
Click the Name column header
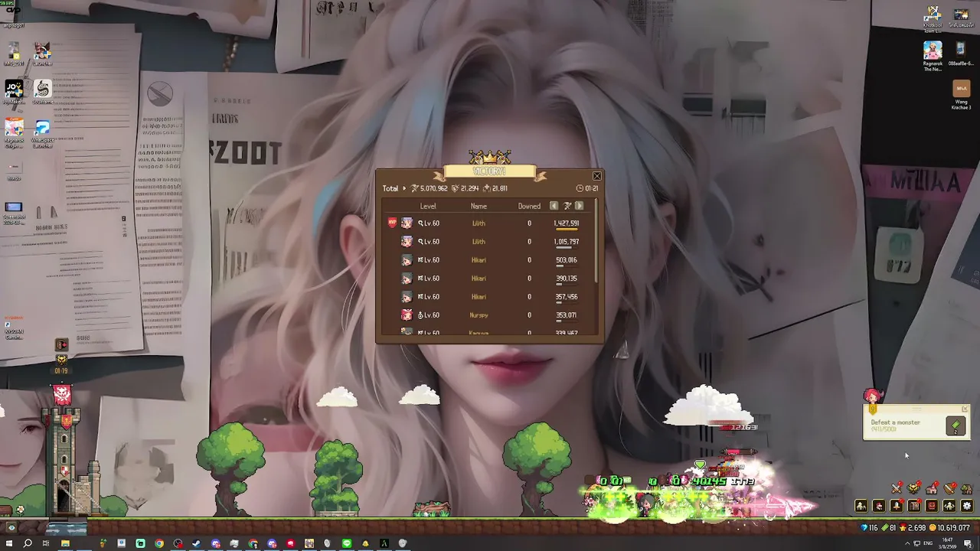[x=479, y=206]
